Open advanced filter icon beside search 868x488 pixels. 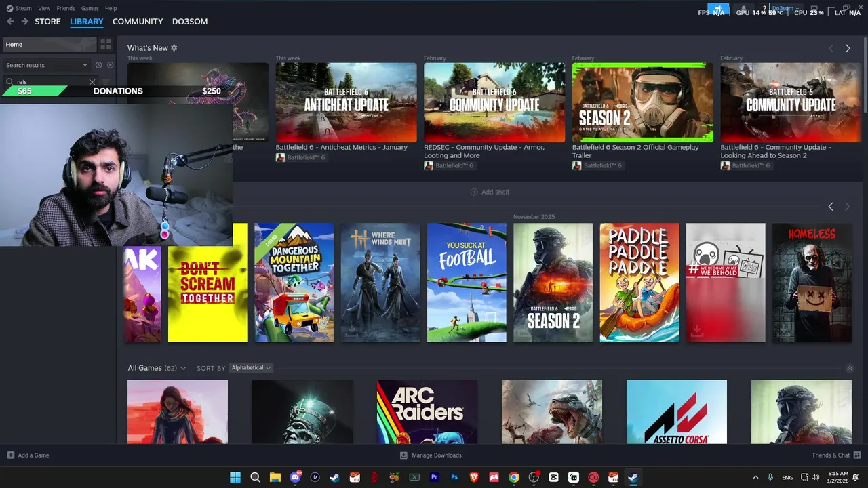(x=106, y=82)
